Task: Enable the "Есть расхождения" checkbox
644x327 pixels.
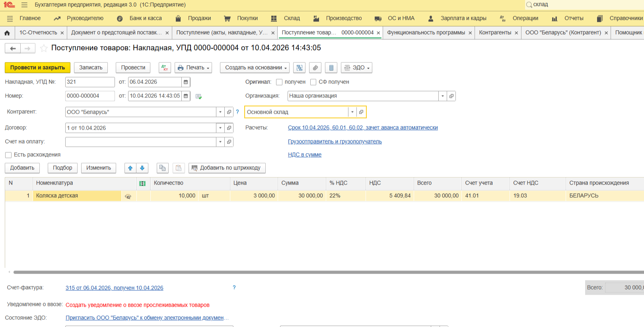Action: click(8, 155)
